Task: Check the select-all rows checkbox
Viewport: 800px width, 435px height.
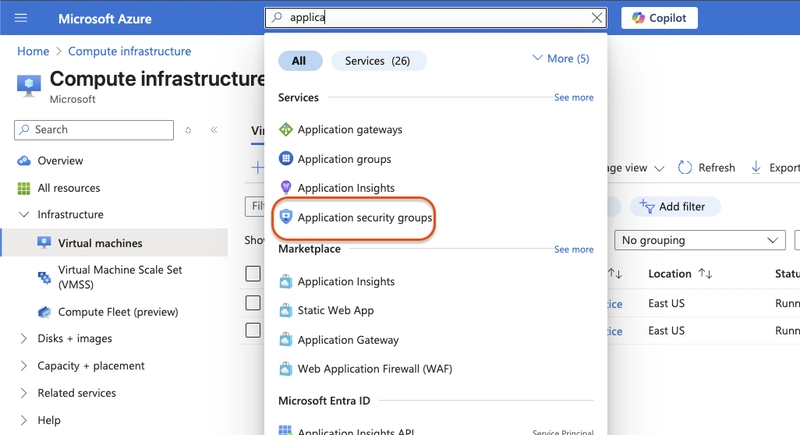Action: pos(253,274)
